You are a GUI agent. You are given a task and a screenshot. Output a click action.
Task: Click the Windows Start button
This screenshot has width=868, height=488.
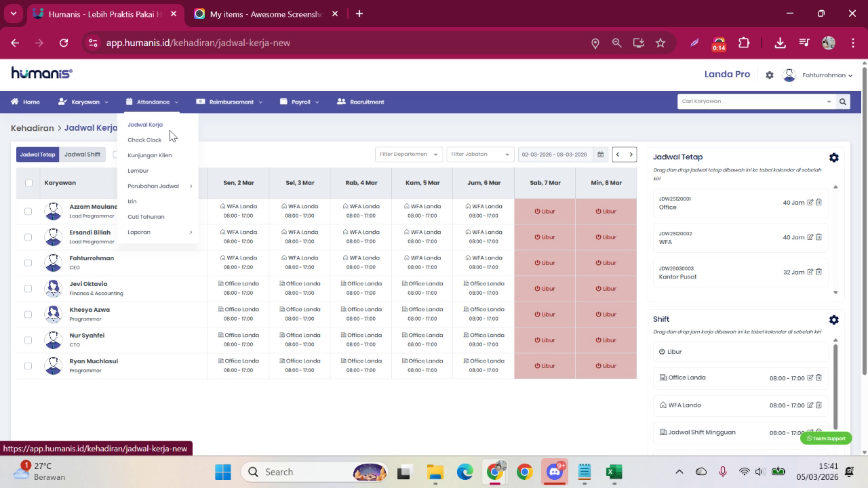point(223,472)
